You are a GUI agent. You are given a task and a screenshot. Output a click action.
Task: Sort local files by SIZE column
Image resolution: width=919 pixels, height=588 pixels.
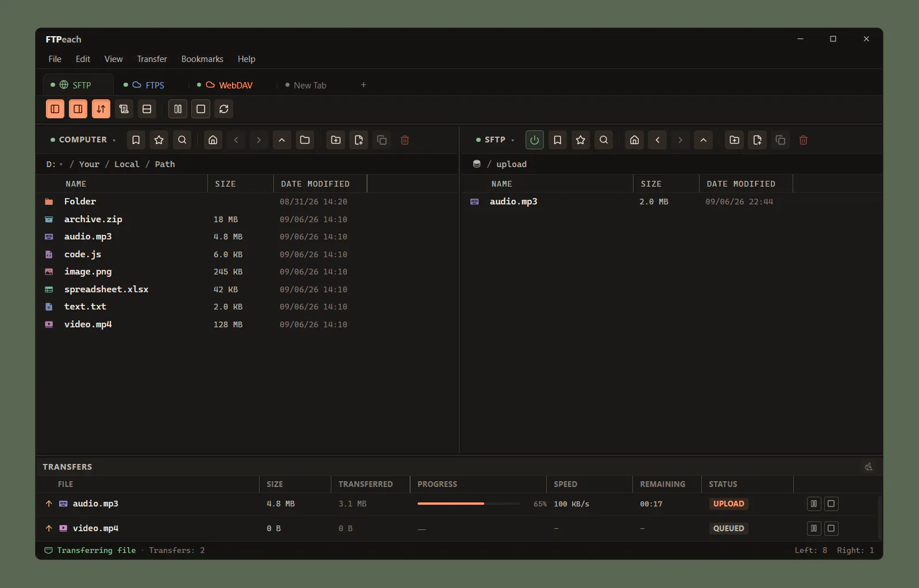241,184
